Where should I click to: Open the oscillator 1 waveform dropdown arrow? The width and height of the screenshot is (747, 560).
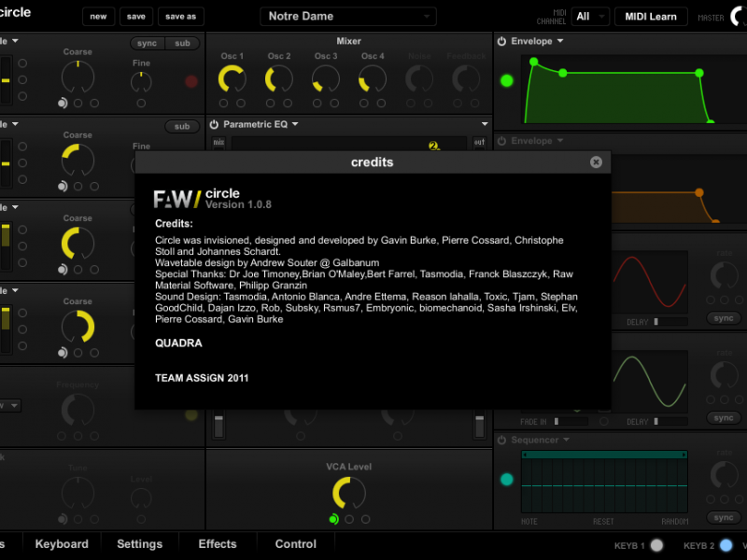coord(15,41)
